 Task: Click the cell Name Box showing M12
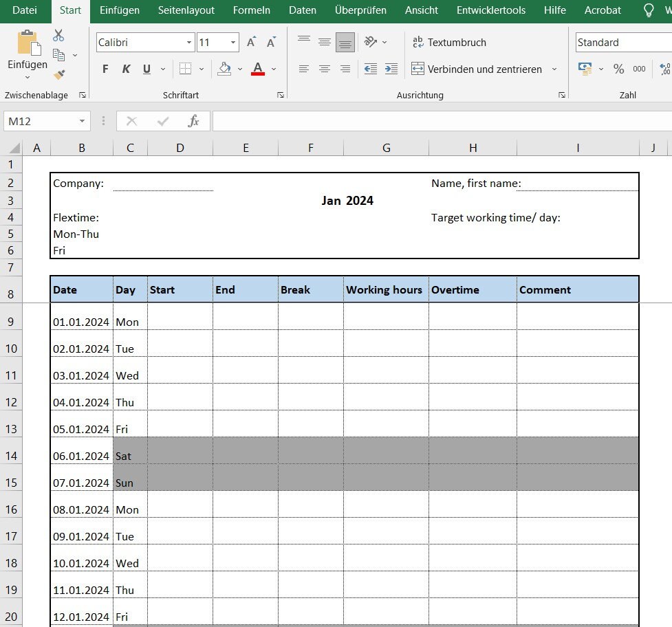41,121
